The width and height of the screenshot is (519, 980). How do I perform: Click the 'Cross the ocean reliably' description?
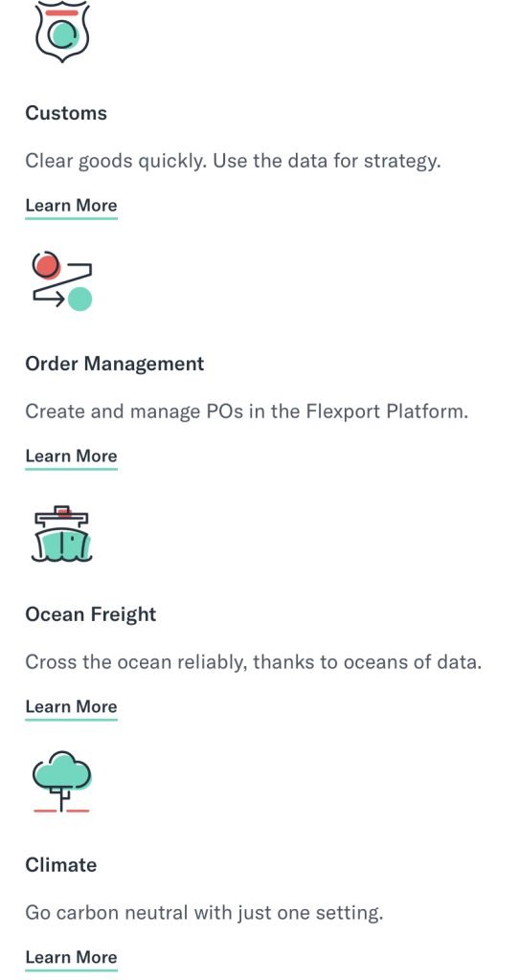[x=253, y=662]
